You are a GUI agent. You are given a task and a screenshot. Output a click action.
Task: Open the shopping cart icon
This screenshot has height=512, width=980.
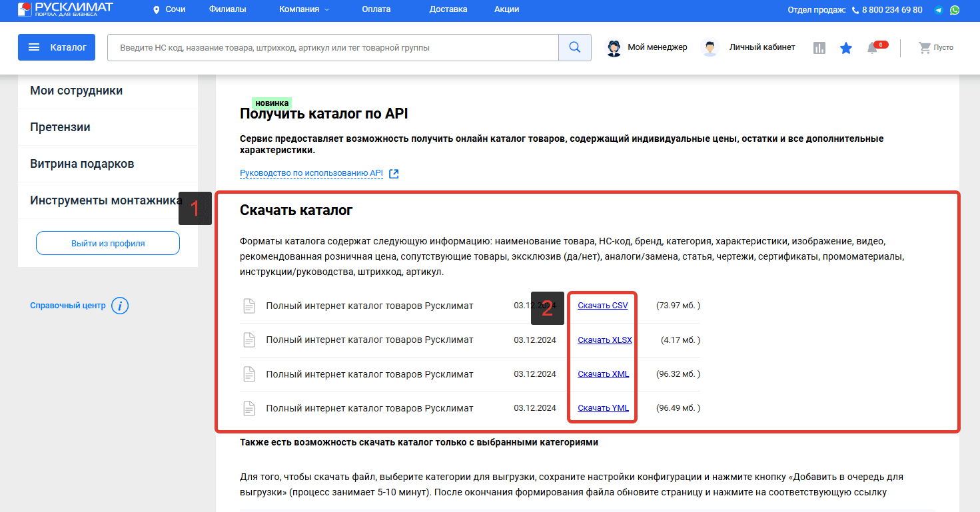(924, 48)
